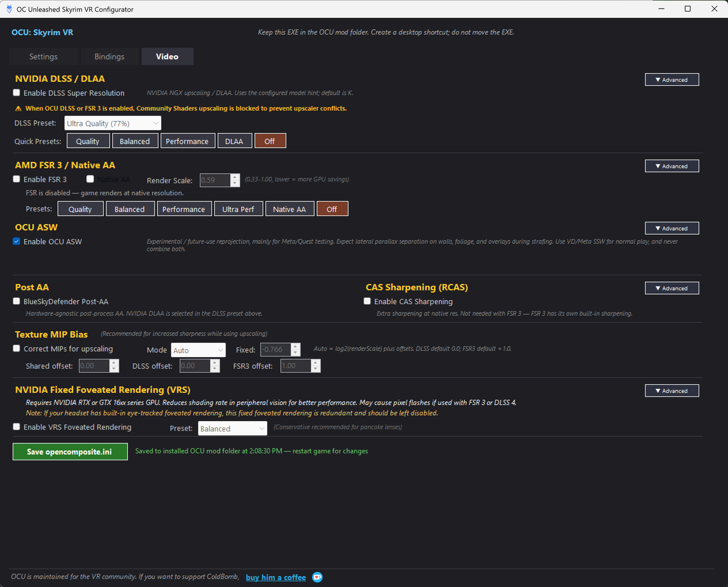Click the OCU: Skyrim VR title text
Image resolution: width=728 pixels, height=587 pixels.
coord(43,32)
